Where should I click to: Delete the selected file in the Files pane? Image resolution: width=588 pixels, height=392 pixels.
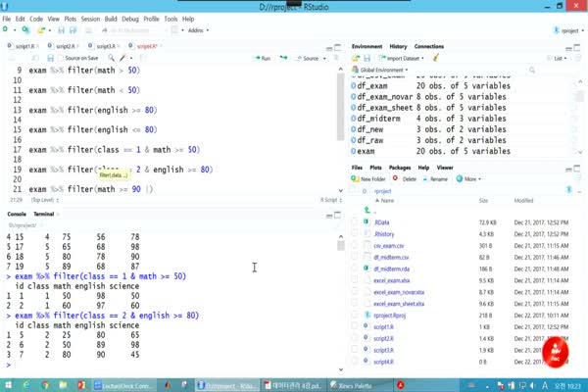(407, 179)
